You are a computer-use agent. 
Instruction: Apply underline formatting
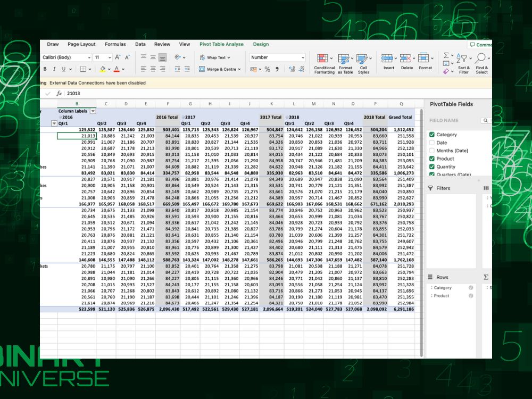(63, 69)
